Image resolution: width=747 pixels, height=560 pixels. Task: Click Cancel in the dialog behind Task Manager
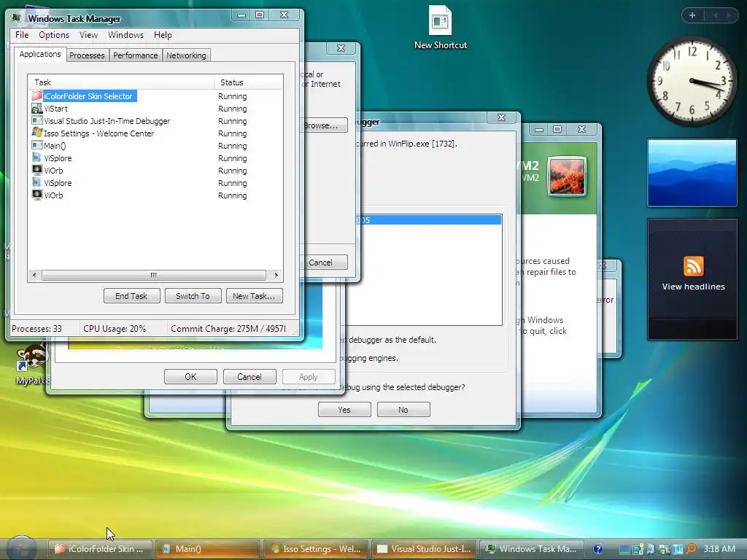click(x=325, y=262)
